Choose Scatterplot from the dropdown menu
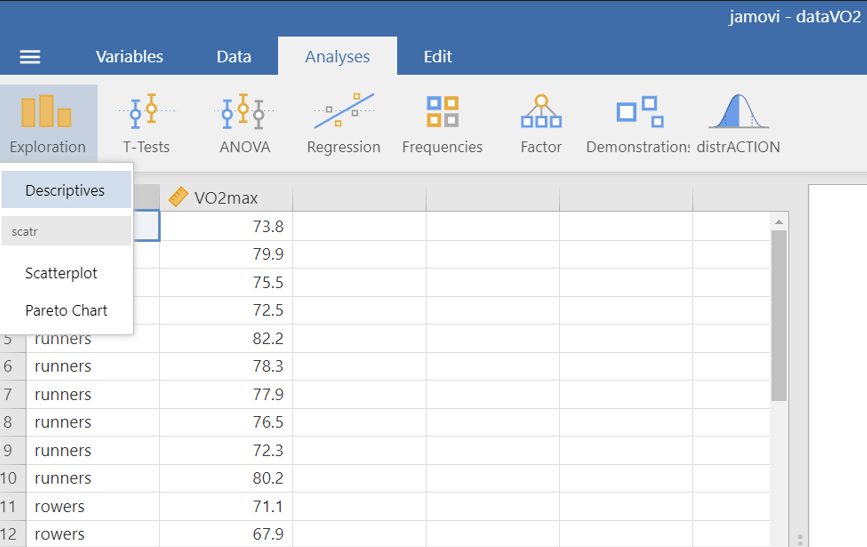Image resolution: width=867 pixels, height=547 pixels. (x=61, y=273)
